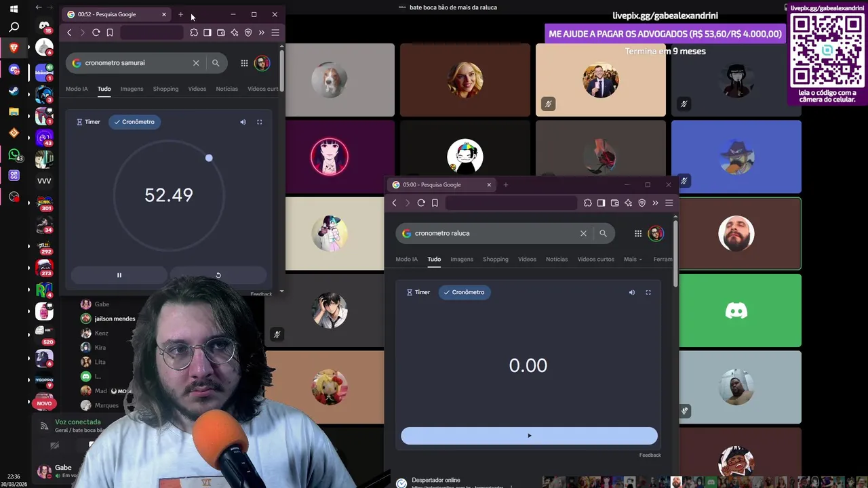Expand toolbar overflow chevron in raluca window
868x488 pixels.
click(x=655, y=203)
